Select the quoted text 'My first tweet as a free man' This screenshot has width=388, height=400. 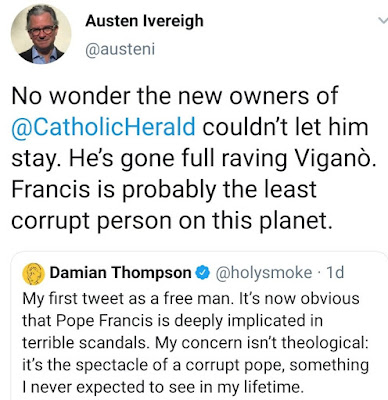point(126,298)
